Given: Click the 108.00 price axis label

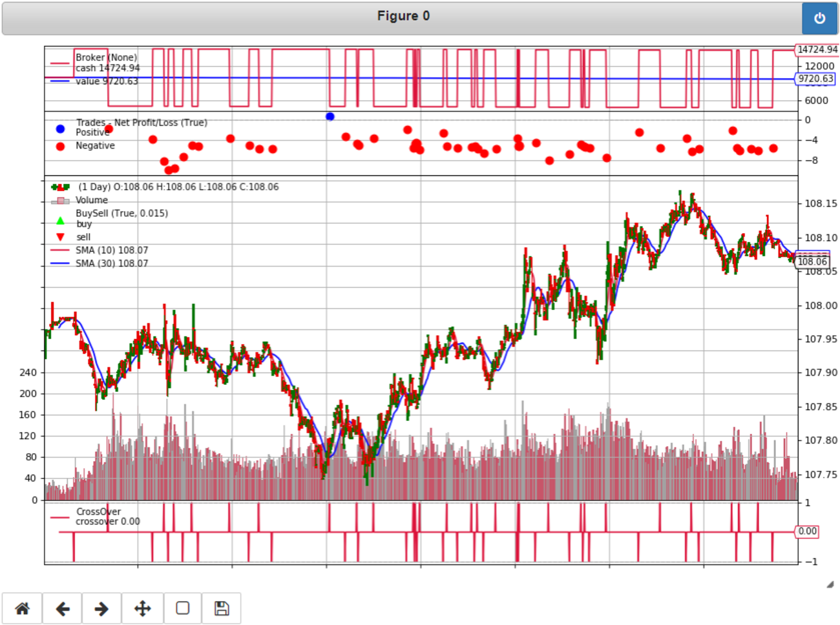Looking at the screenshot, I should [821, 305].
